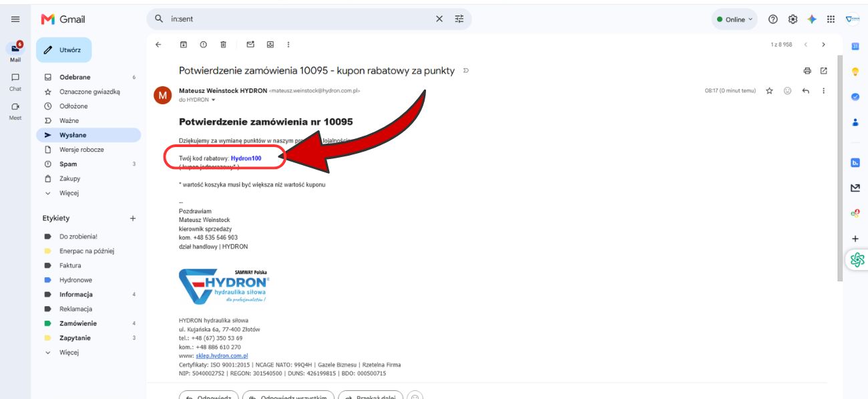Open Google Tasks side panel
The height and width of the screenshot is (399, 868).
[855, 97]
